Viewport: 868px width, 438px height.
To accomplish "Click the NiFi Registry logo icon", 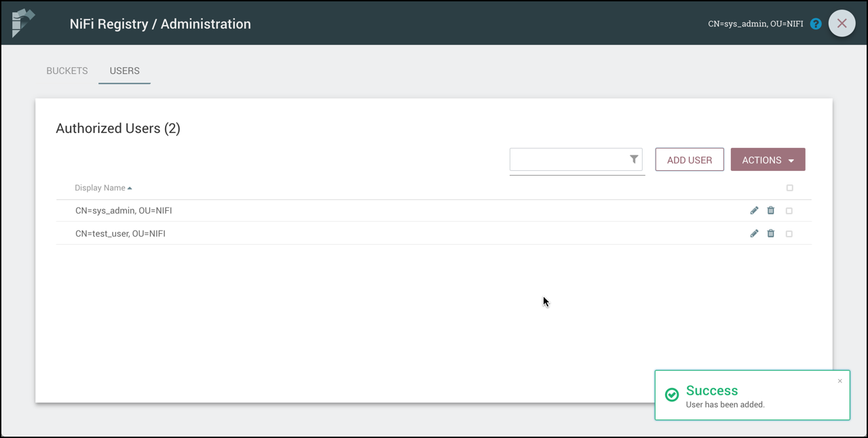I will (22, 22).
